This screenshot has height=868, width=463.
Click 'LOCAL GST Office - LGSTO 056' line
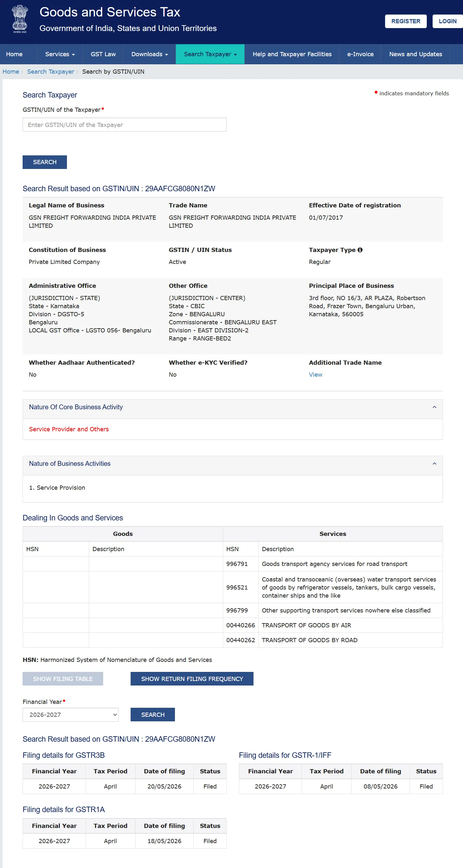click(90, 330)
